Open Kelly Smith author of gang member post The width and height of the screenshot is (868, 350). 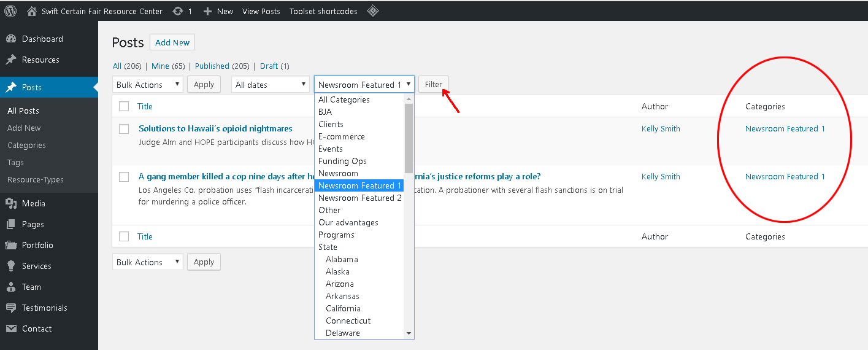coord(661,176)
